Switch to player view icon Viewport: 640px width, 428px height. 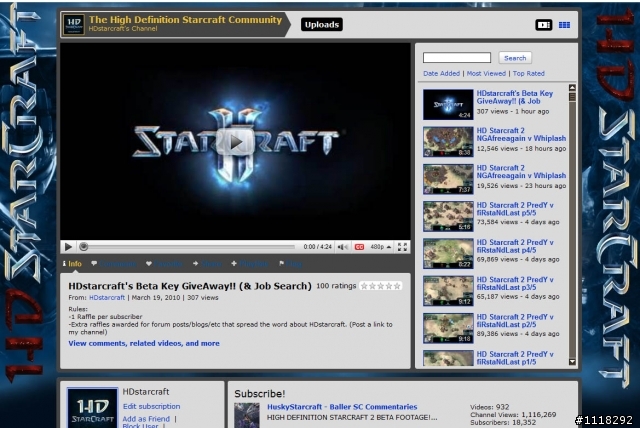[x=543, y=25]
